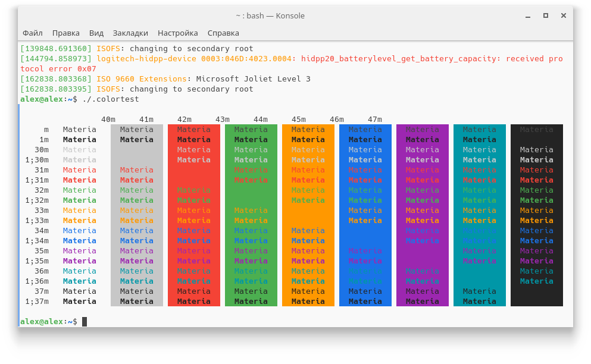
Task: Maximize the Konsole window
Action: [x=545, y=15]
